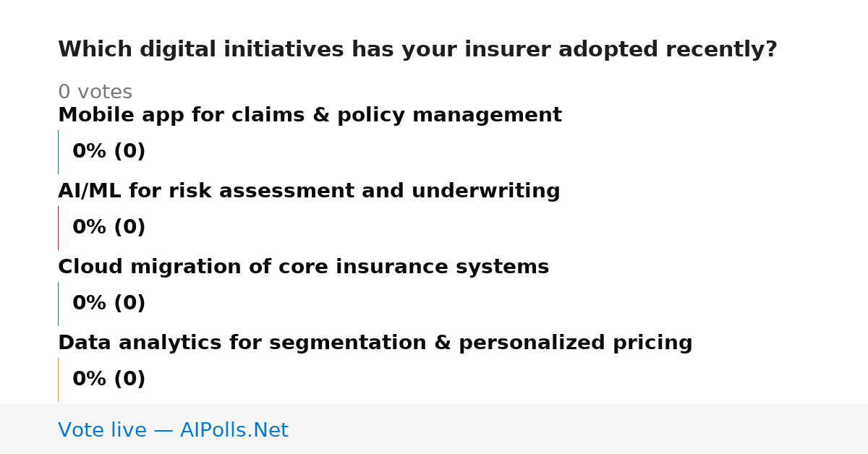The height and width of the screenshot is (454, 868).
Task: Select the total votes count text
Action: (95, 93)
